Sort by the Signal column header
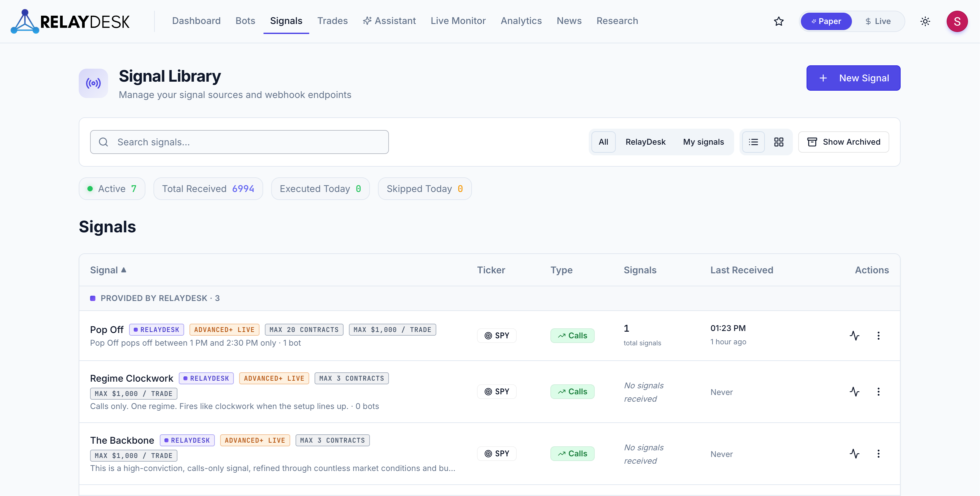 coord(108,270)
